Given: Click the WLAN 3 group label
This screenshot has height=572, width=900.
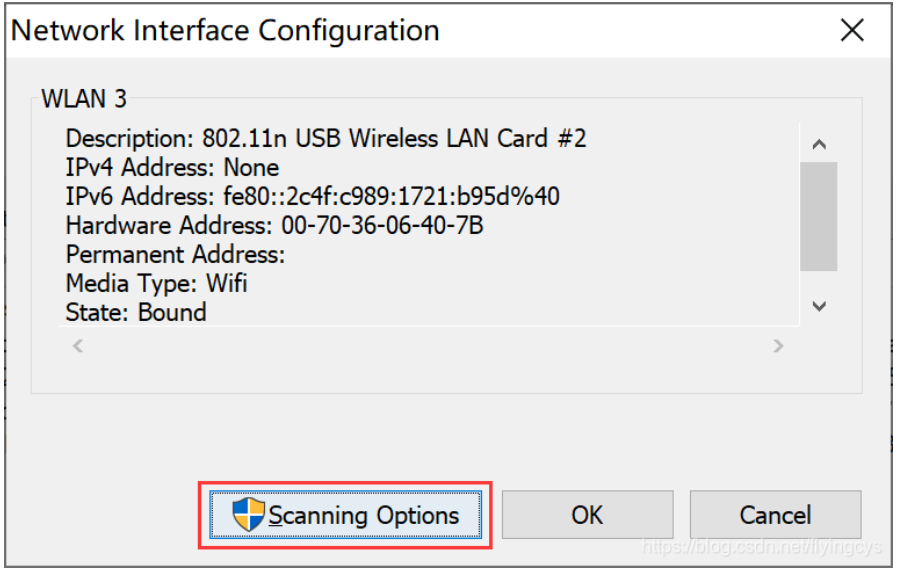Looking at the screenshot, I should click(x=84, y=99).
